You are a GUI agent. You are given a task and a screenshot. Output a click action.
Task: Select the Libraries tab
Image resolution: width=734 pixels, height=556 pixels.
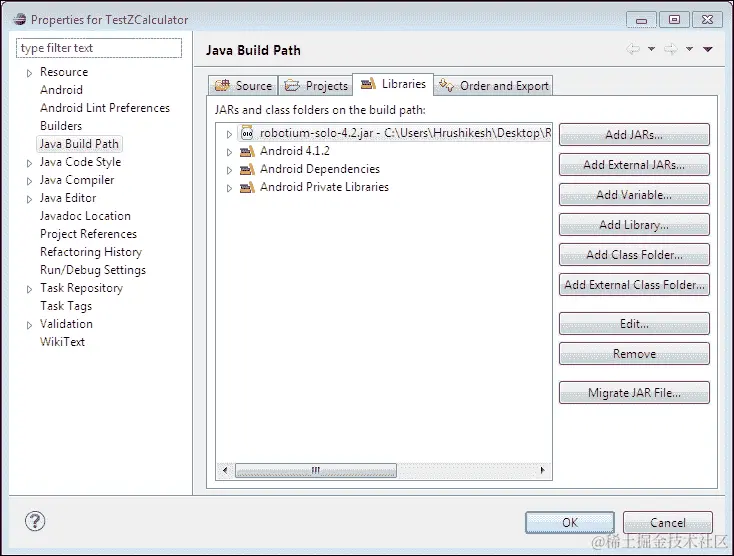pyautogui.click(x=393, y=84)
